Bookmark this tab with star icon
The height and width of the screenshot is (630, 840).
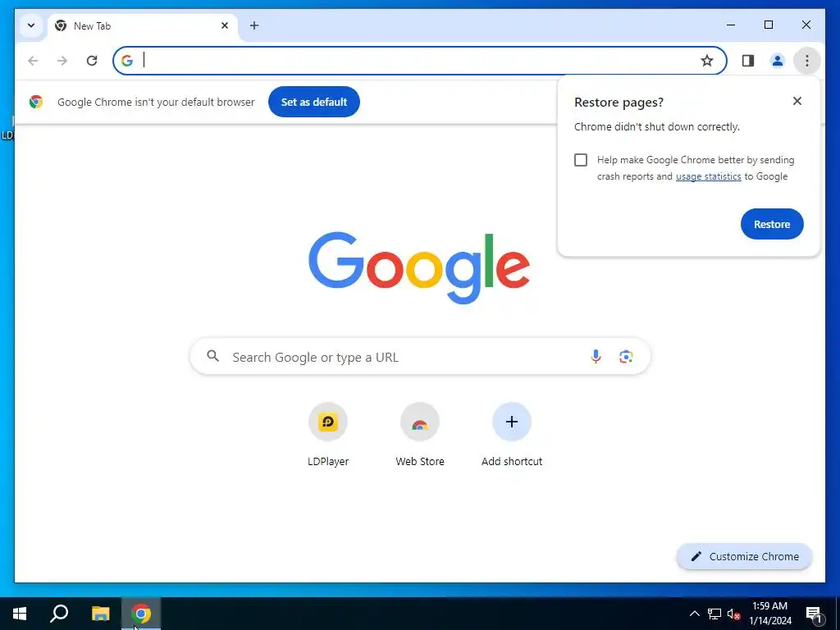707,61
